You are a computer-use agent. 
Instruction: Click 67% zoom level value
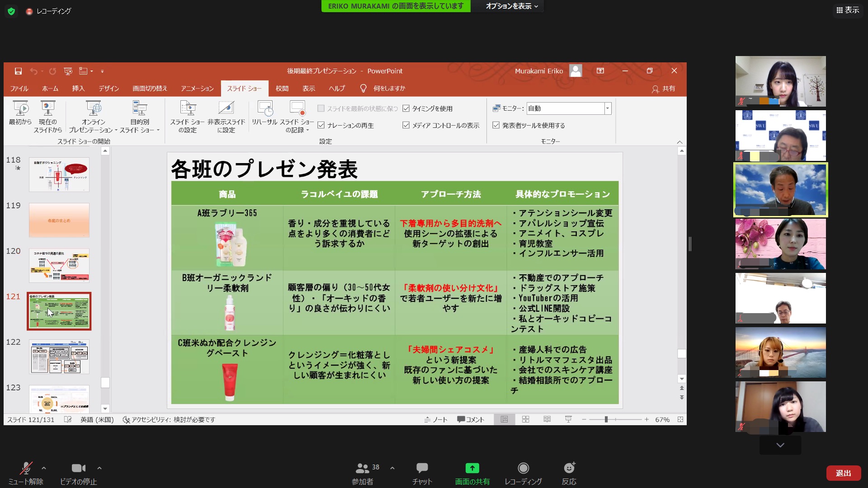pos(662,419)
